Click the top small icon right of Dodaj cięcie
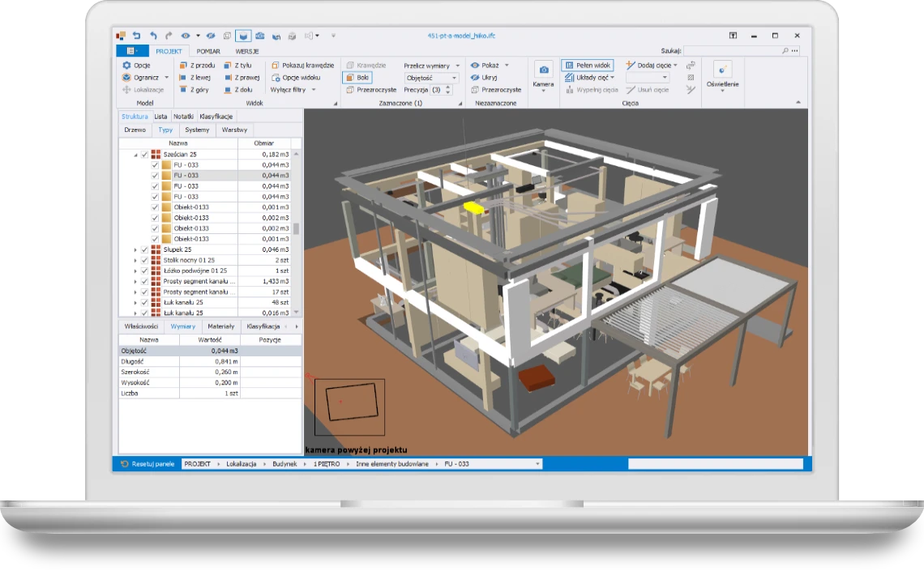Image resolution: width=924 pixels, height=575 pixels. pos(691,66)
